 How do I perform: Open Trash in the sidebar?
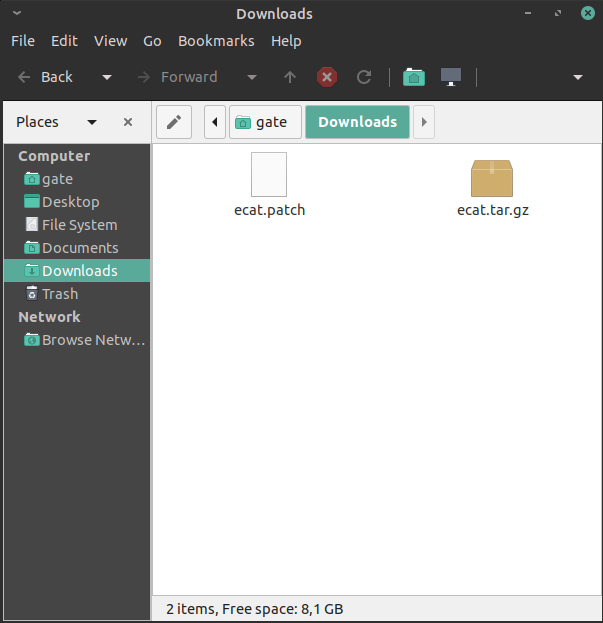click(x=77, y=294)
